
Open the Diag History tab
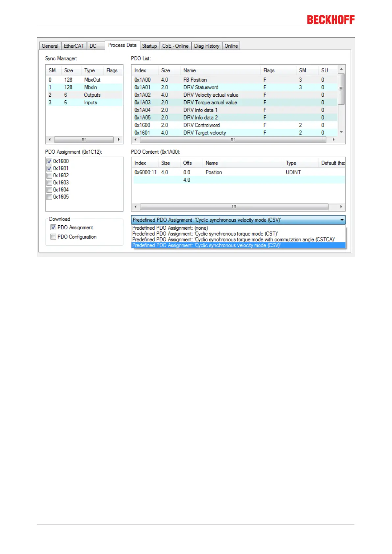pos(207,46)
